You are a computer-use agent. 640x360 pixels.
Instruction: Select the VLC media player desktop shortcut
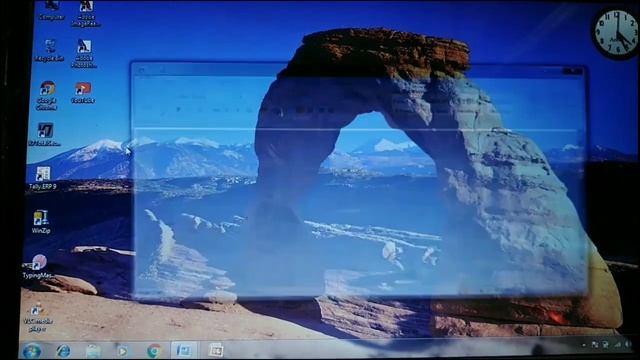click(37, 318)
